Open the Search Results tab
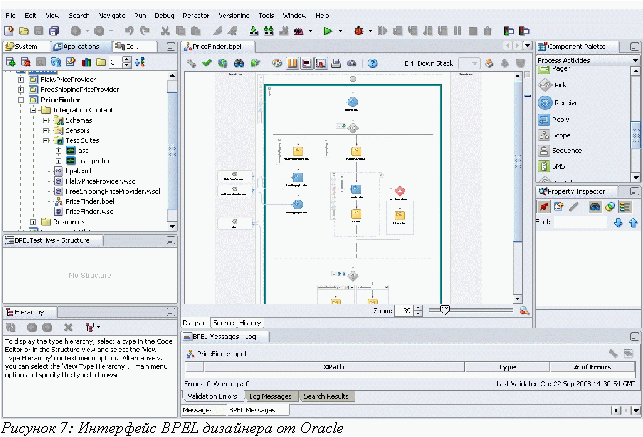Viewport: 643px width, 437px height. pos(326,397)
